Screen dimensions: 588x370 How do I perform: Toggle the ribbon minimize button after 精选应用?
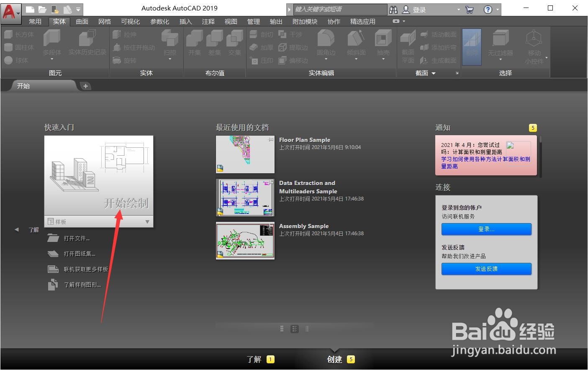point(396,21)
